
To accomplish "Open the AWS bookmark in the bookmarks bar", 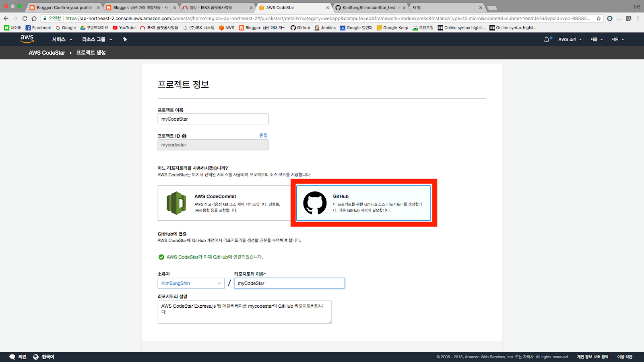I will pyautogui.click(x=227, y=28).
